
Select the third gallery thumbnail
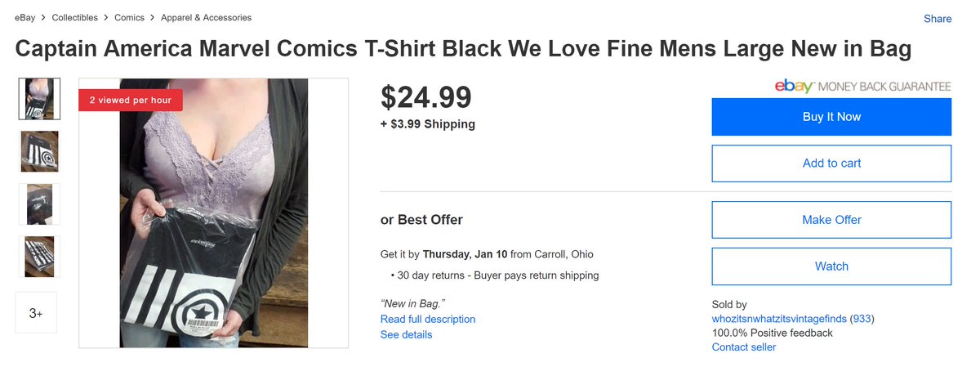[39, 204]
